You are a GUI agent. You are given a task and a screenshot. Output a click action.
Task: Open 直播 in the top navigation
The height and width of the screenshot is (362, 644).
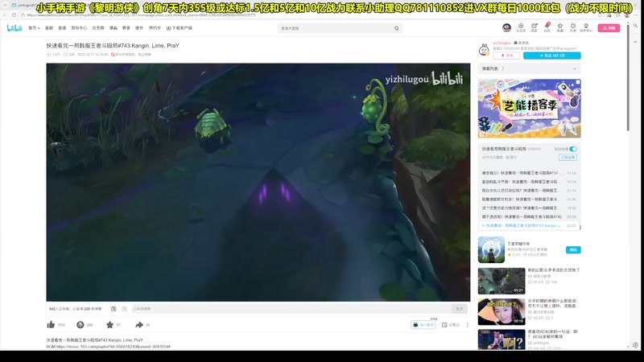coord(62,28)
